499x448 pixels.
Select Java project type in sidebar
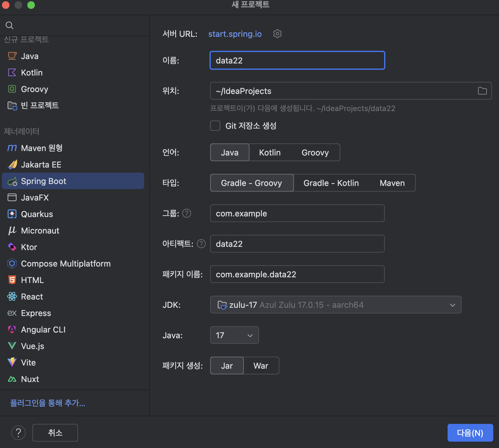[73, 56]
